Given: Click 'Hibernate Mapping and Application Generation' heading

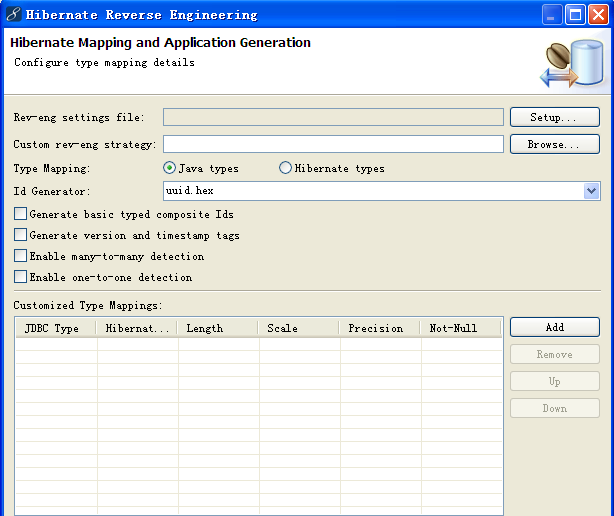Looking at the screenshot, I should [x=160, y=42].
